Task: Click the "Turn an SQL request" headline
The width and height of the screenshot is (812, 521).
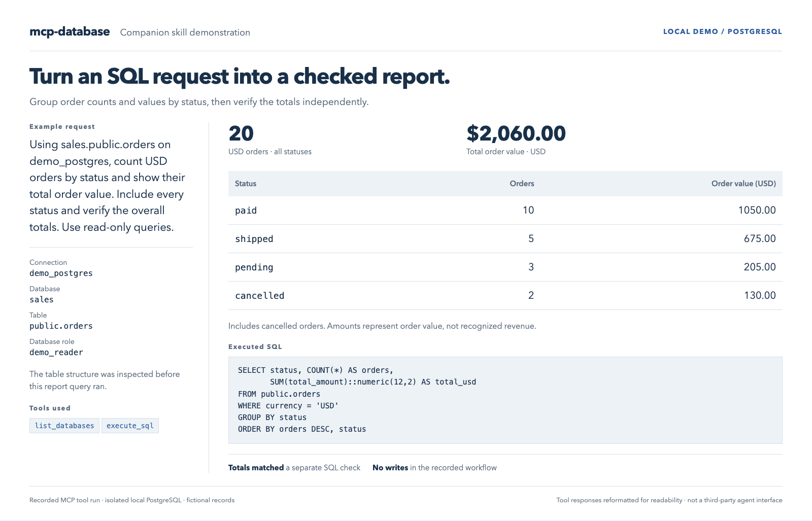Action: point(240,77)
